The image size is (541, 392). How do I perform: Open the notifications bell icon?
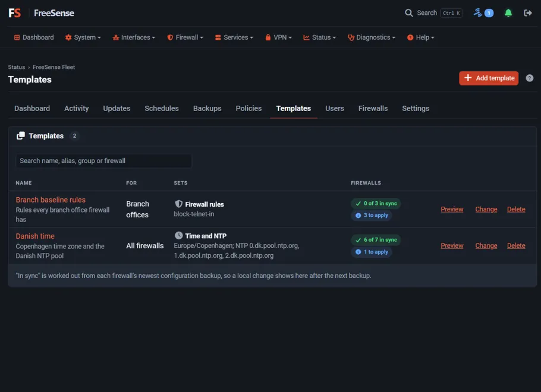pos(508,13)
